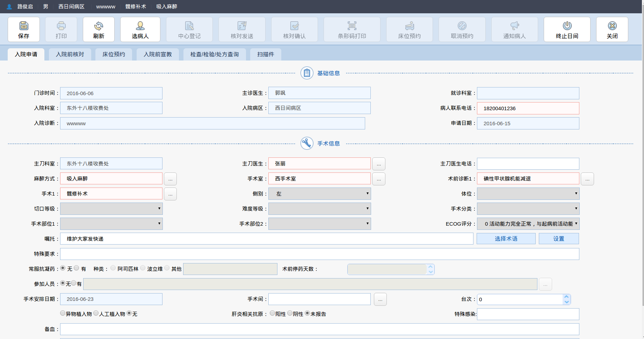Viewport: 644px width, 339px height.
Task: Click the 取消预约 cancel icon
Action: [x=462, y=26]
